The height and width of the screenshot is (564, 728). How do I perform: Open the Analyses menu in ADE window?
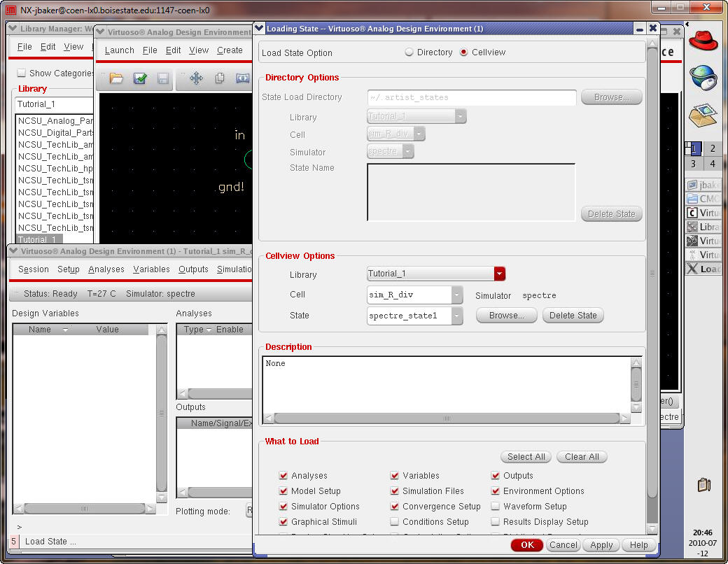tap(106, 269)
